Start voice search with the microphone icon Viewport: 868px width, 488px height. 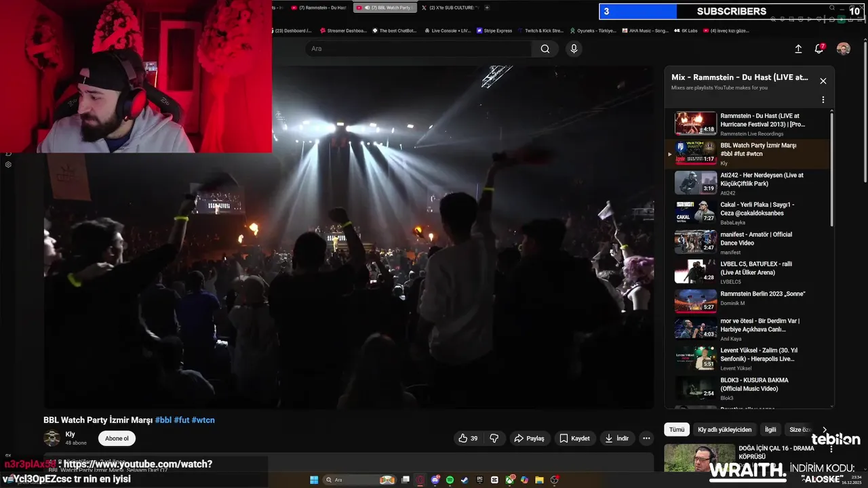point(574,49)
